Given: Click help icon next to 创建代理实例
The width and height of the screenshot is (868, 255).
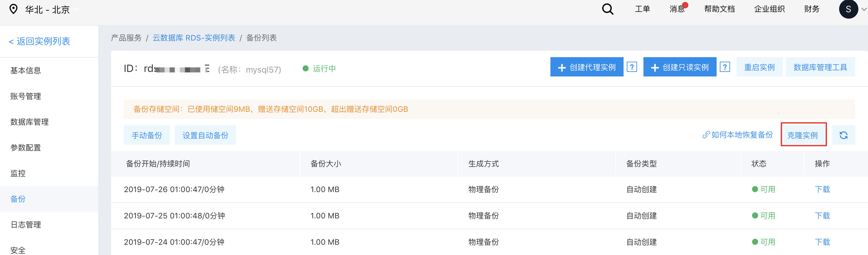Looking at the screenshot, I should (x=632, y=67).
